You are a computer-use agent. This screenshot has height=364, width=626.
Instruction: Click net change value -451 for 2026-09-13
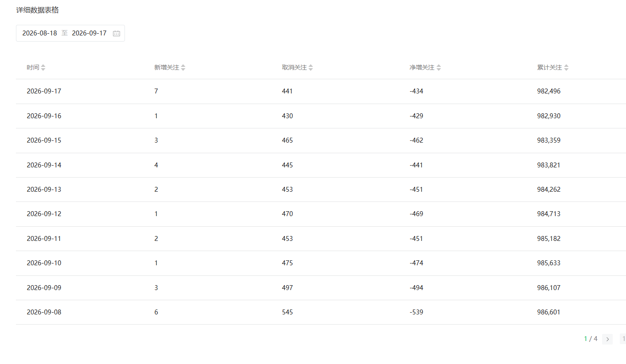(416, 190)
